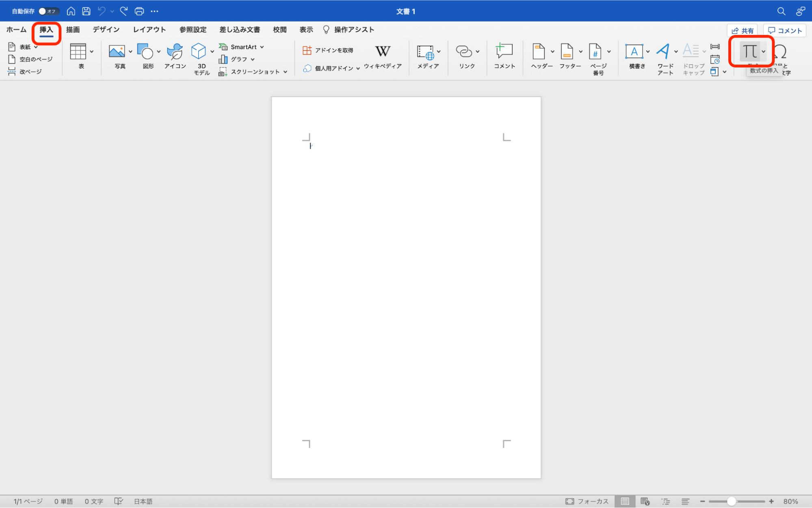Image resolution: width=812 pixels, height=508 pixels.
Task: Undo the last action
Action: [x=102, y=11]
